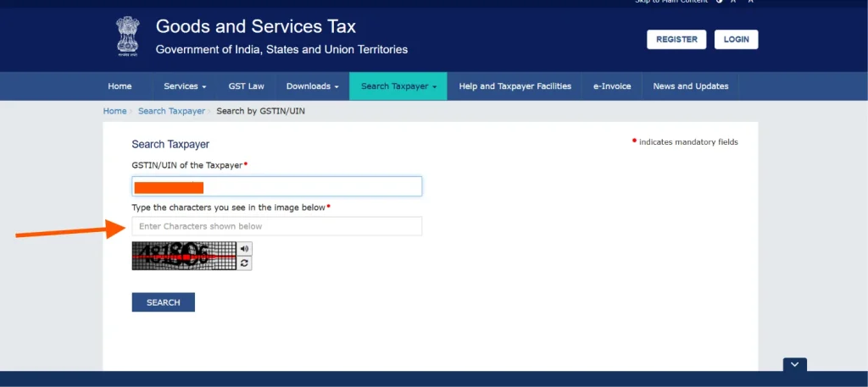Click the Search by GSTIN/UIN breadcrumb text
This screenshot has height=387, width=868.
[261, 111]
